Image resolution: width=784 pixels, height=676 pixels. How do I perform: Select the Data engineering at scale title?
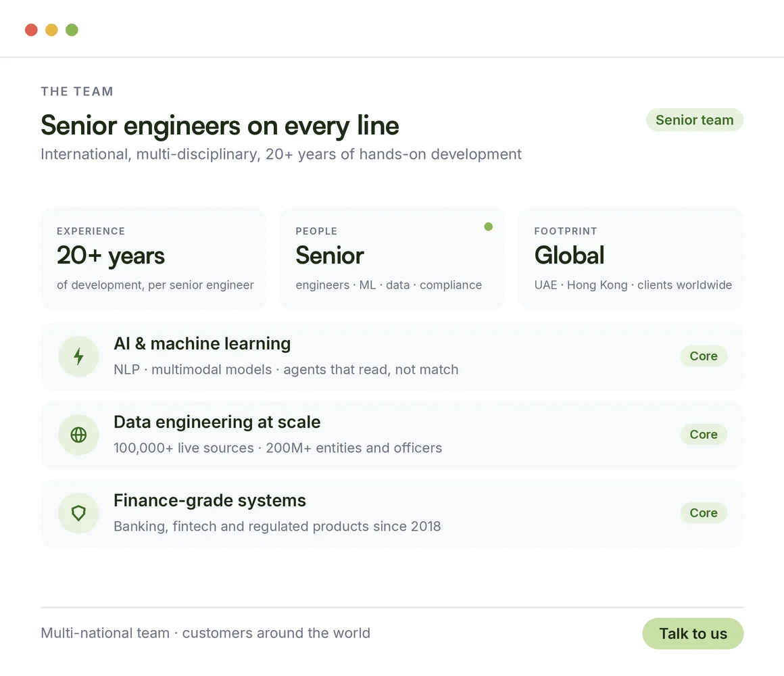tap(217, 422)
